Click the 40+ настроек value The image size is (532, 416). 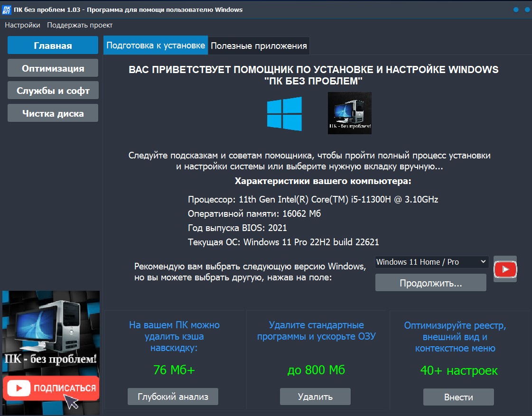click(x=459, y=370)
